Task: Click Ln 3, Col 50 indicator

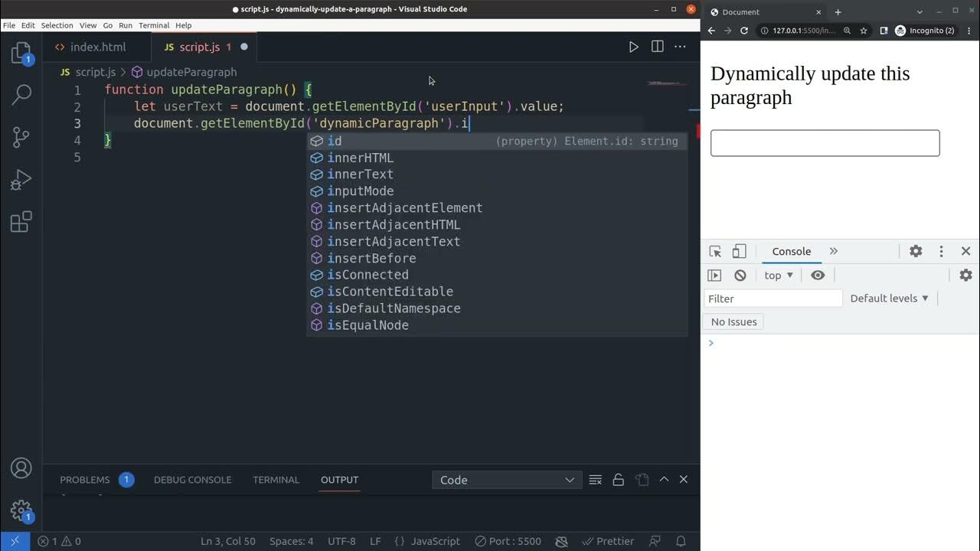Action: coord(228,541)
